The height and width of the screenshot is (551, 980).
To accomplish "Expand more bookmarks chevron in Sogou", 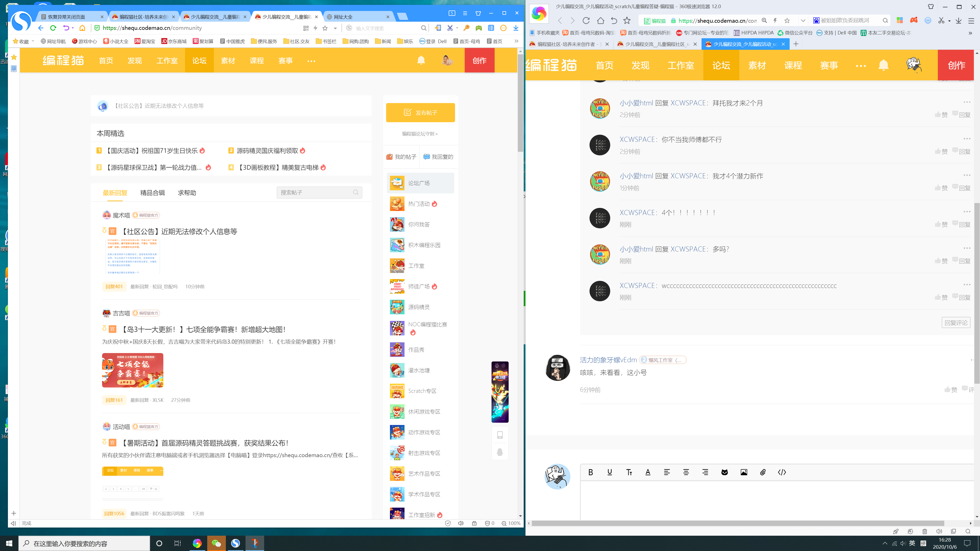I will pyautogui.click(x=516, y=41).
